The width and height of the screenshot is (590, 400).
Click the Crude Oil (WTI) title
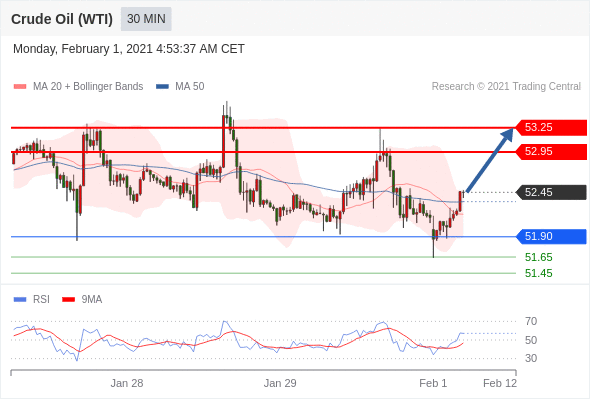pos(62,19)
